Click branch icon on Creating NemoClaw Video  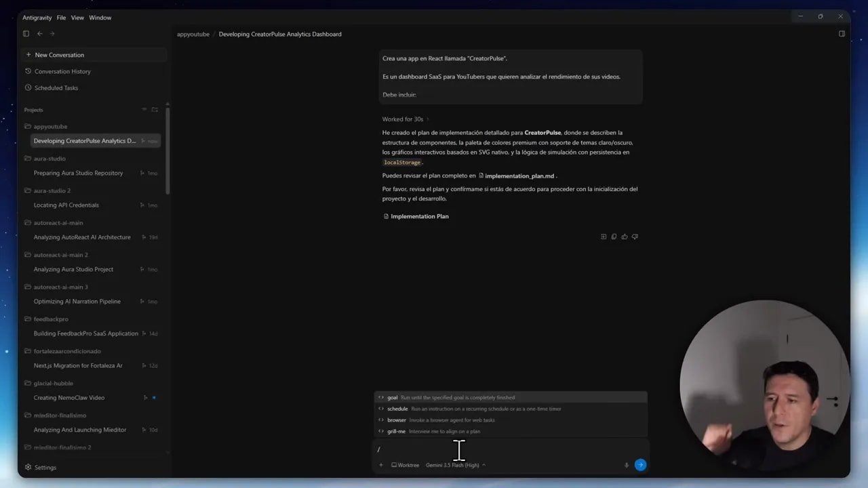(x=144, y=398)
